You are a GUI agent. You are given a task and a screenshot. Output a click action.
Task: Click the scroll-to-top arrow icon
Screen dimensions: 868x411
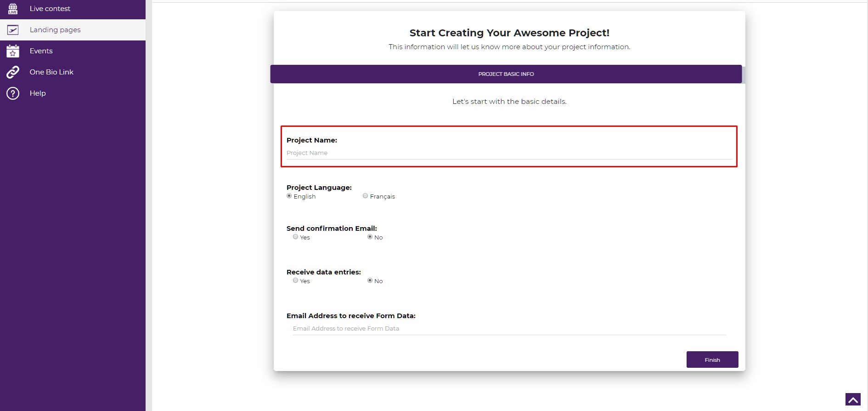pos(853,400)
